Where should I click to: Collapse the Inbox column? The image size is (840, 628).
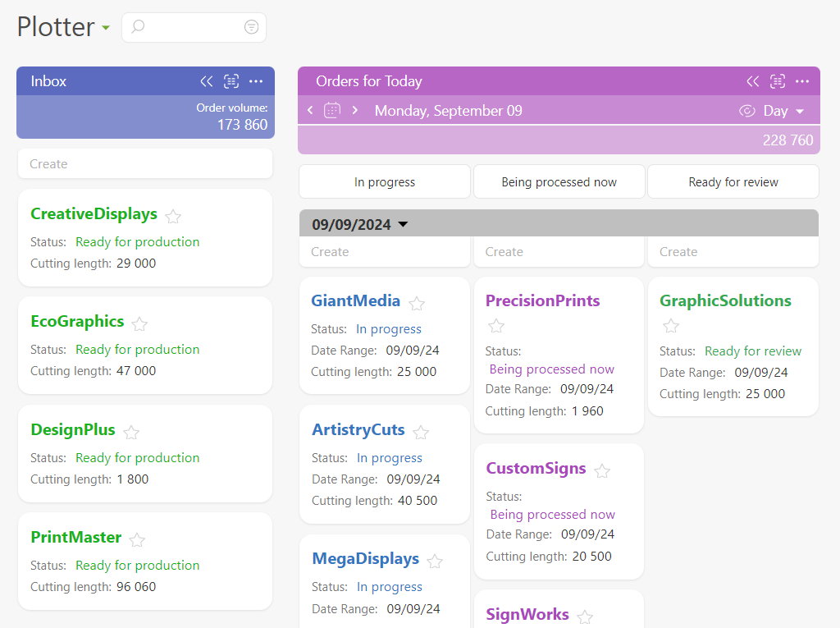(x=206, y=81)
